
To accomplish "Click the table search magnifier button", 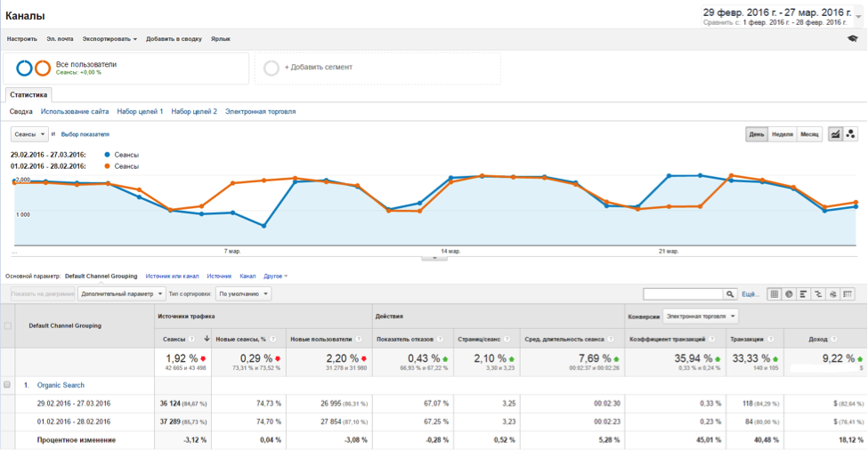I will tap(731, 294).
